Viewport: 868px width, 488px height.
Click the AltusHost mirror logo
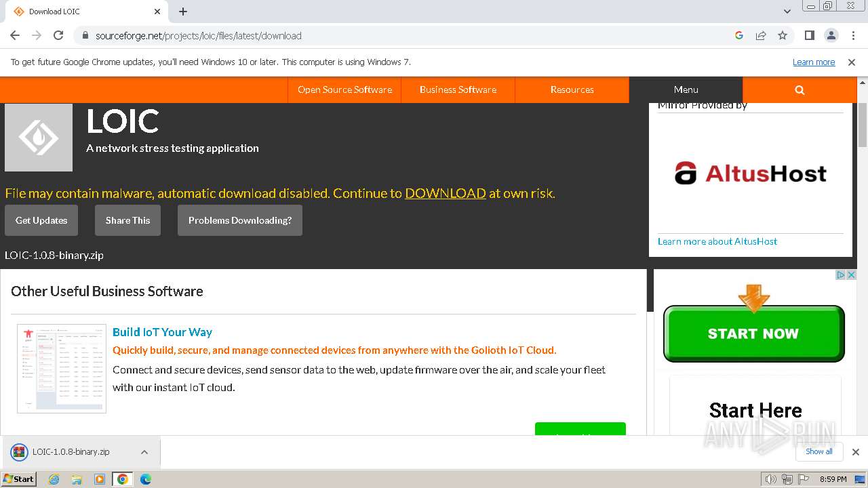tap(751, 174)
